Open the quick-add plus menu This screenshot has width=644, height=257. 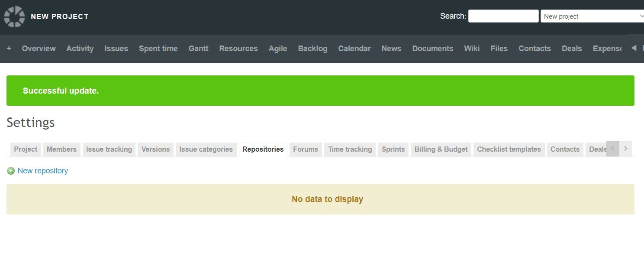[x=9, y=49]
